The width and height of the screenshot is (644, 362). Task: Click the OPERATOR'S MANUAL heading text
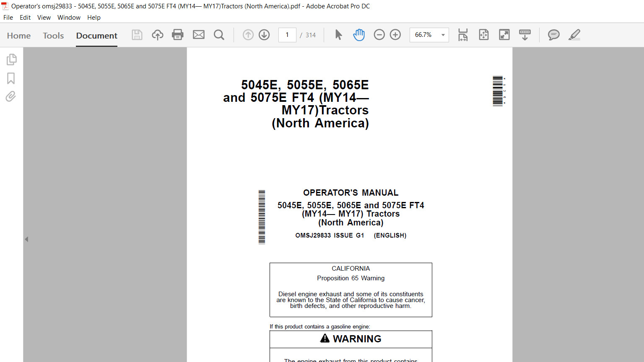(351, 193)
